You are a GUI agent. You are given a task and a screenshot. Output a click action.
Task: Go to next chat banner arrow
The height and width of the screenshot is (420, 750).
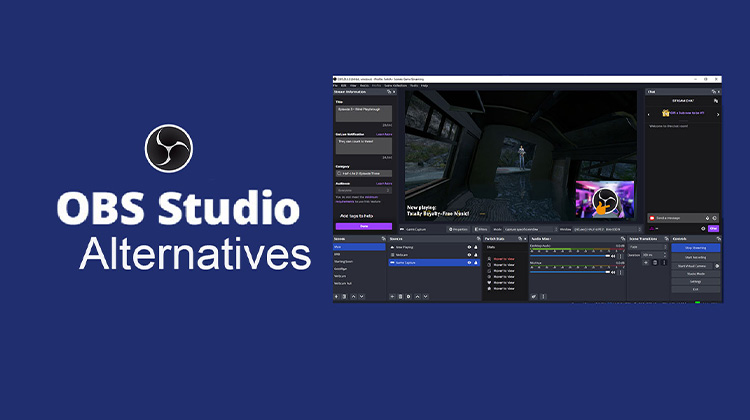click(x=717, y=114)
